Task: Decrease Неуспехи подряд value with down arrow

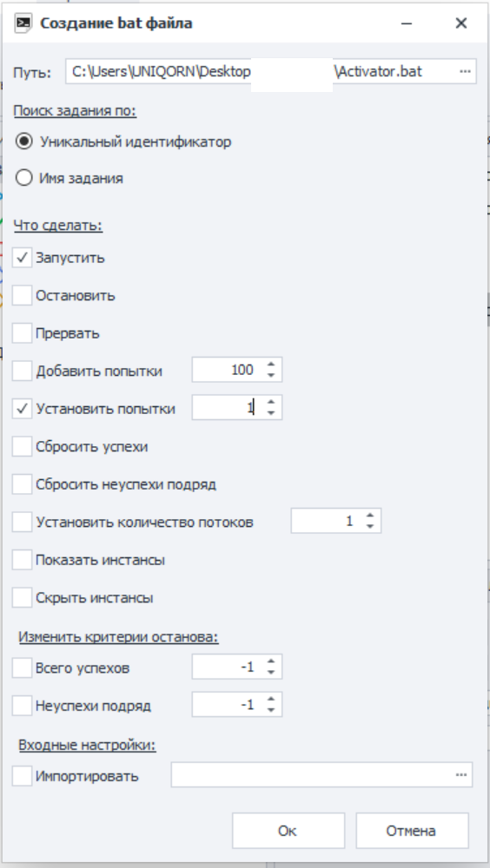Action: coord(270,710)
